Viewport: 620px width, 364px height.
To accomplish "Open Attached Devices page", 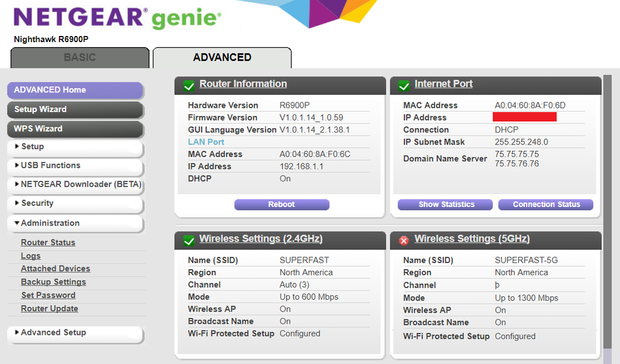I will point(55,269).
